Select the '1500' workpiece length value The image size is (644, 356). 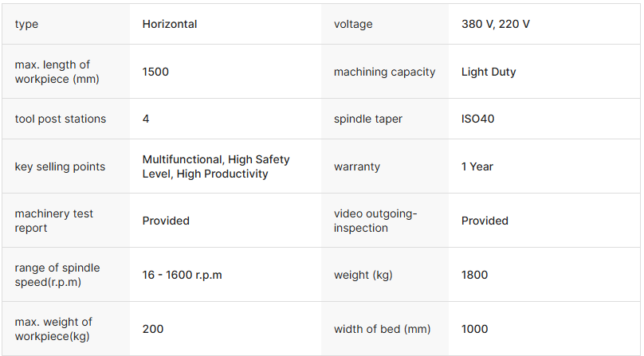[155, 72]
